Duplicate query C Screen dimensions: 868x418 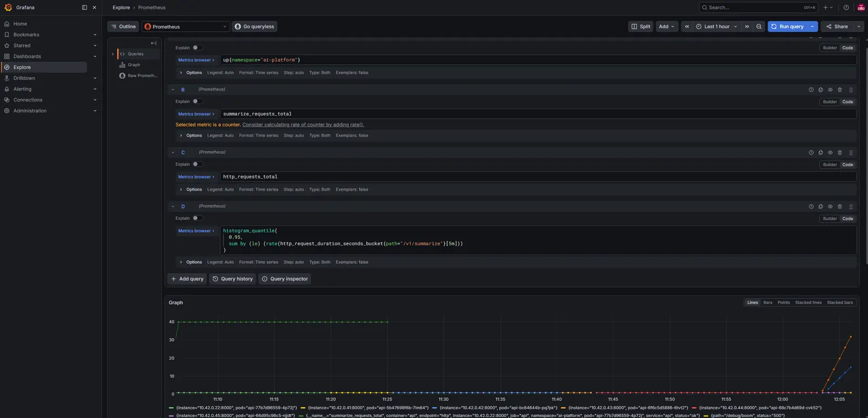[821, 153]
